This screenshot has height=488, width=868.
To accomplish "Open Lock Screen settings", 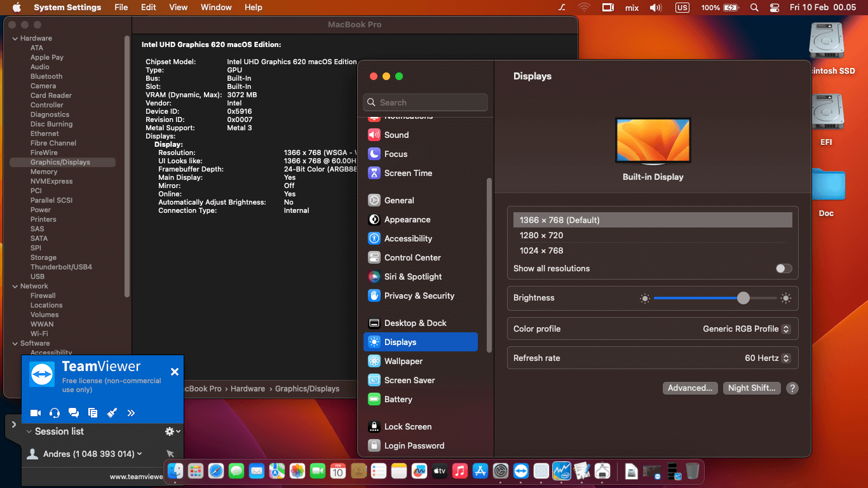I will coord(420,426).
